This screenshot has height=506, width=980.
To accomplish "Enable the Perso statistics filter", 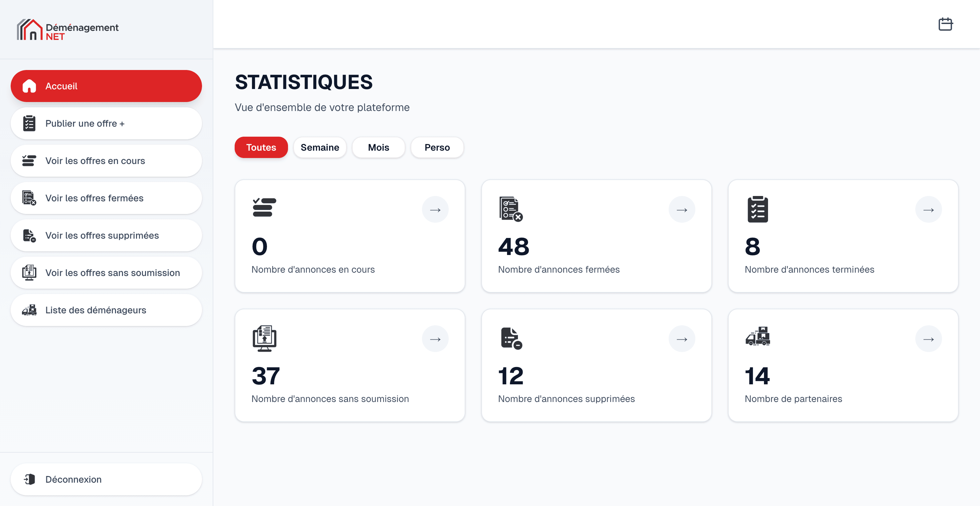I will tap(437, 147).
